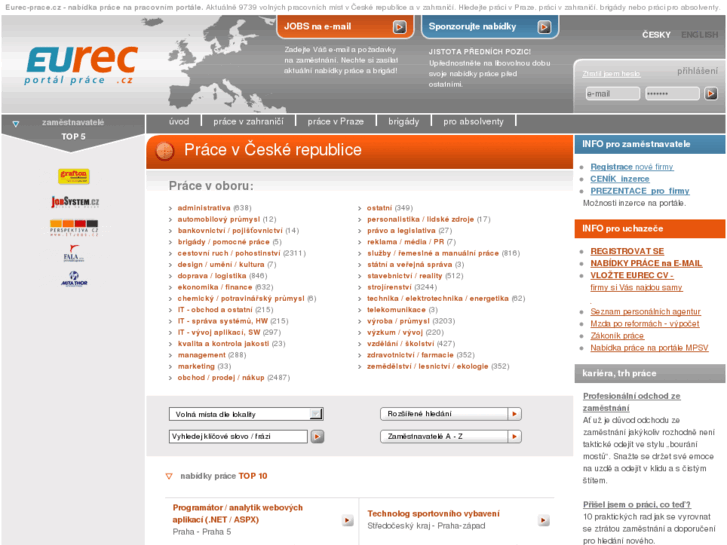Open Mita Thor employer logo
Screen dimensions: 727x545
[x=74, y=279]
